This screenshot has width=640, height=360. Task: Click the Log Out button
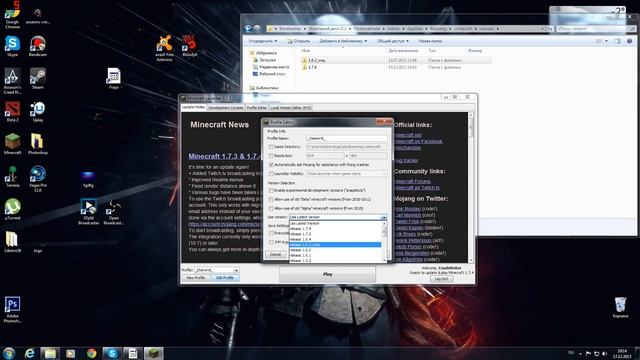tap(441, 279)
